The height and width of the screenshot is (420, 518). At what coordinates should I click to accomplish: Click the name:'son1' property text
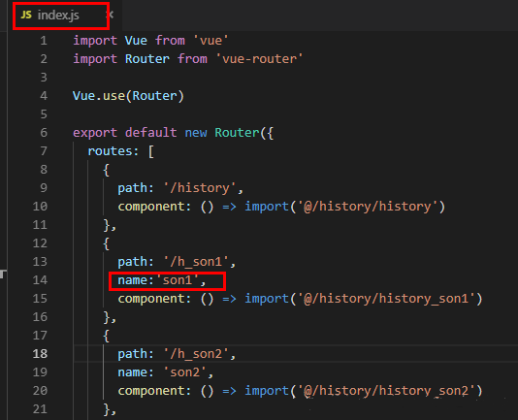tap(158, 280)
